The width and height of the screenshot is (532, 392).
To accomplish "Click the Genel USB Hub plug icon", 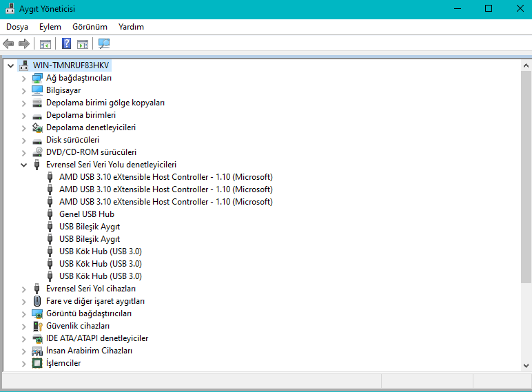I will pyautogui.click(x=50, y=214).
